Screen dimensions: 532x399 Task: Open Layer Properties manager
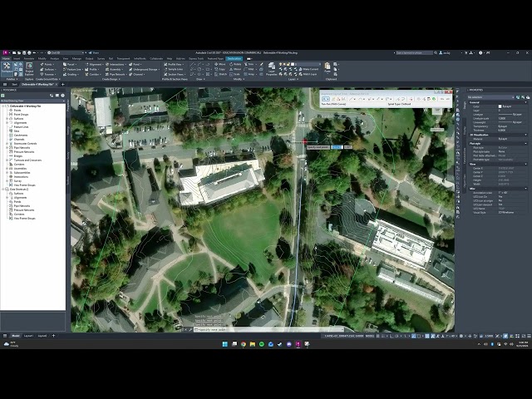(x=272, y=69)
